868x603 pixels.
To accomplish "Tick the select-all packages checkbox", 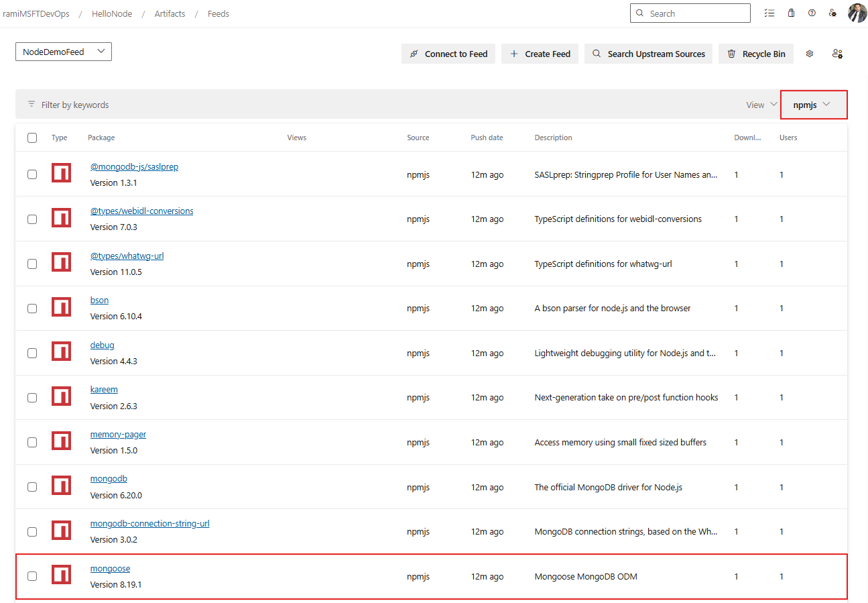I will (x=32, y=138).
